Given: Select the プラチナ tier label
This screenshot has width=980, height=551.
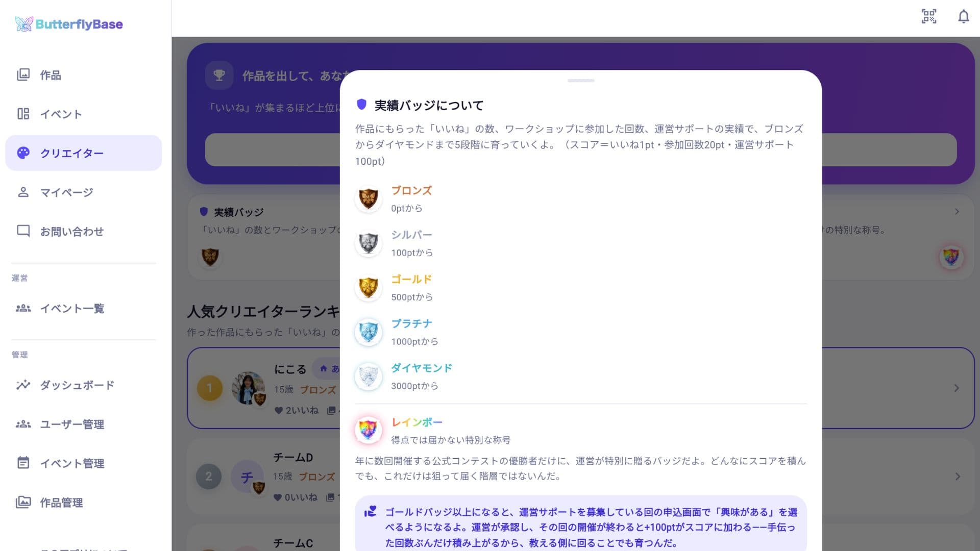Looking at the screenshot, I should (411, 323).
